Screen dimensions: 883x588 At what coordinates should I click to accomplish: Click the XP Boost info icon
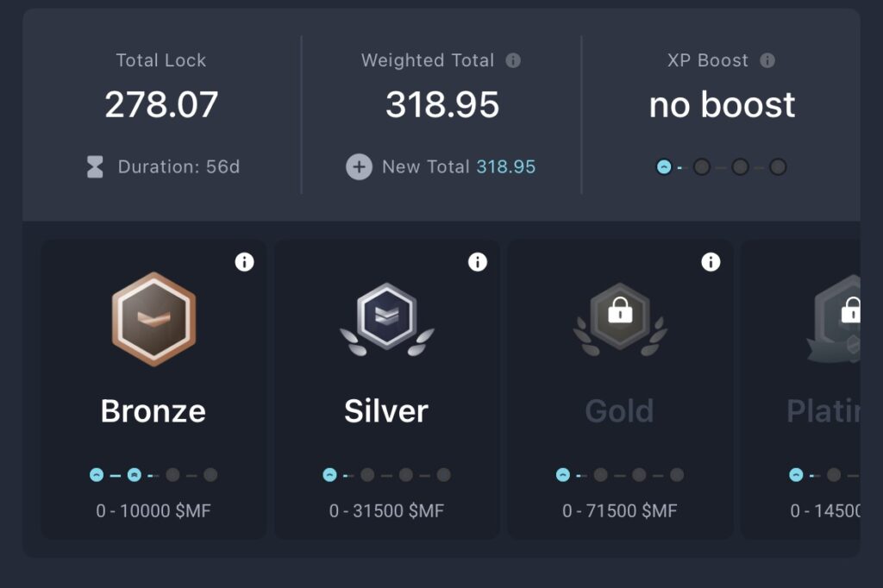(767, 60)
